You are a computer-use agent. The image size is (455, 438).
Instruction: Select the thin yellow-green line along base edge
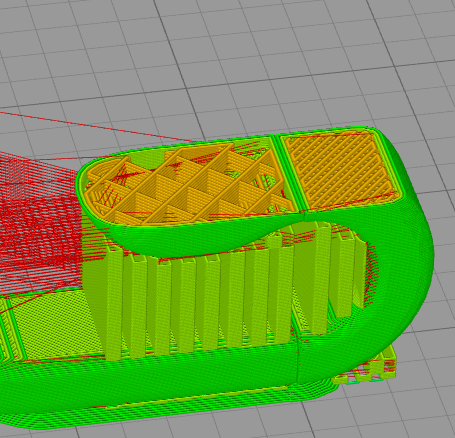pos(200,397)
